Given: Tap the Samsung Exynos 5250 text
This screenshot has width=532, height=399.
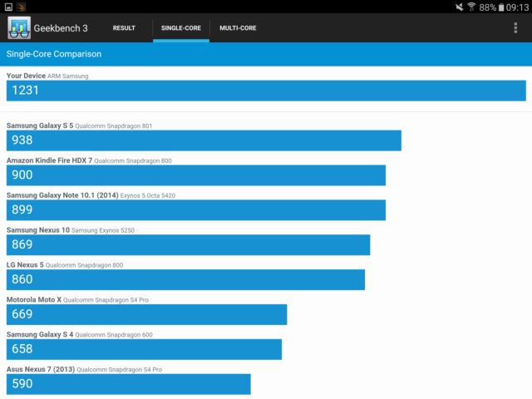Looking at the screenshot, I should pos(103,230).
